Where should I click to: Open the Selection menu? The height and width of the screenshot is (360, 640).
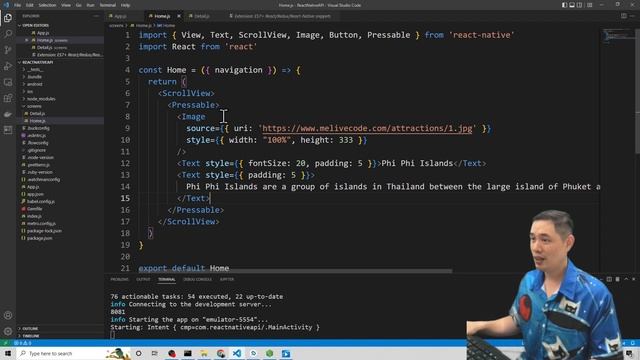point(47,5)
